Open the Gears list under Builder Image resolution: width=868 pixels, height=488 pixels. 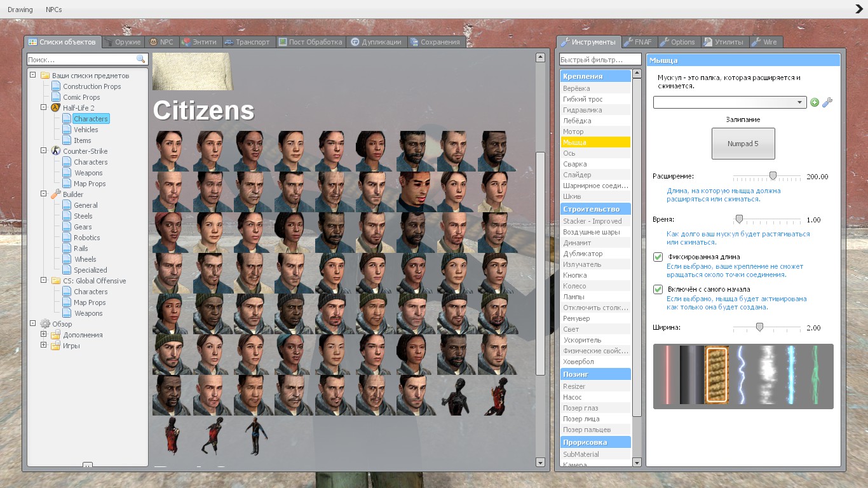point(83,227)
